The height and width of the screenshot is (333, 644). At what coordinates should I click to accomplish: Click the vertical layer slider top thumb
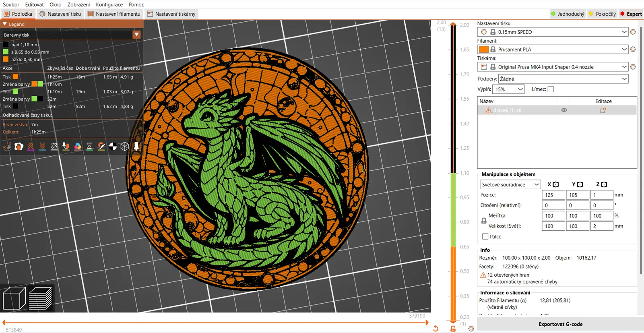(x=453, y=24)
